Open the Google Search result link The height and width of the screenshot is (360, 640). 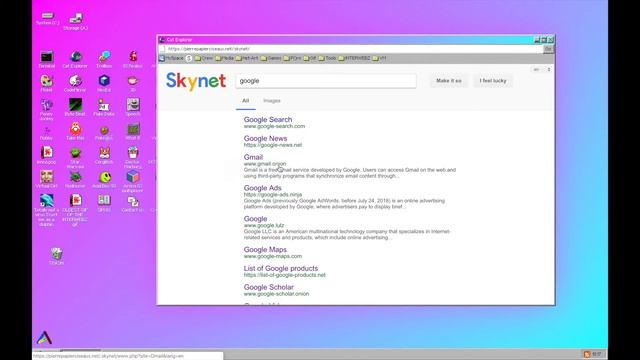268,120
